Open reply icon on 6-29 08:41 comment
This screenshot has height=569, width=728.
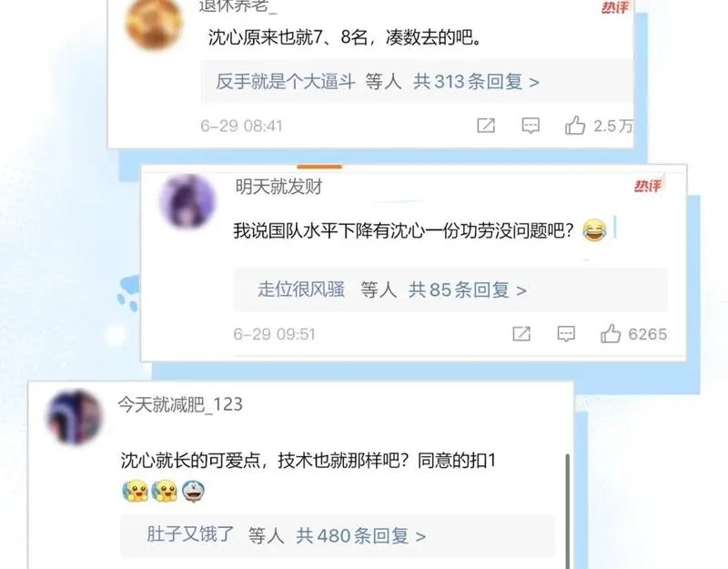click(x=531, y=126)
